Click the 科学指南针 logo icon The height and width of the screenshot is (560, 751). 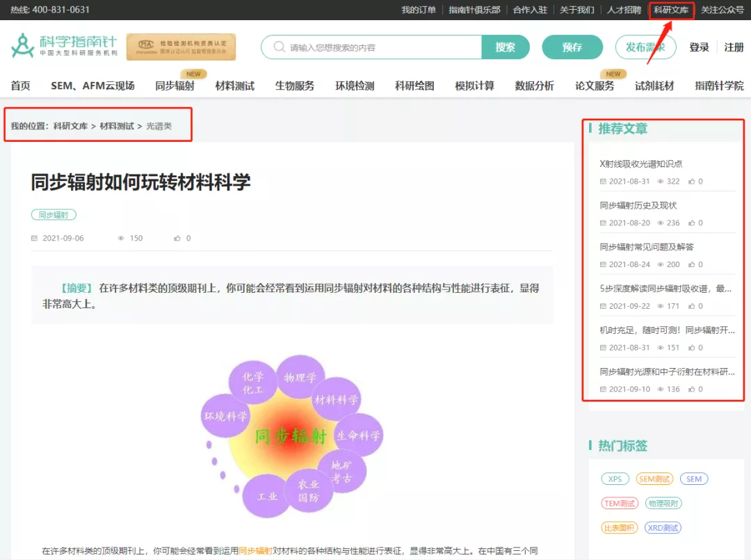tap(23, 46)
